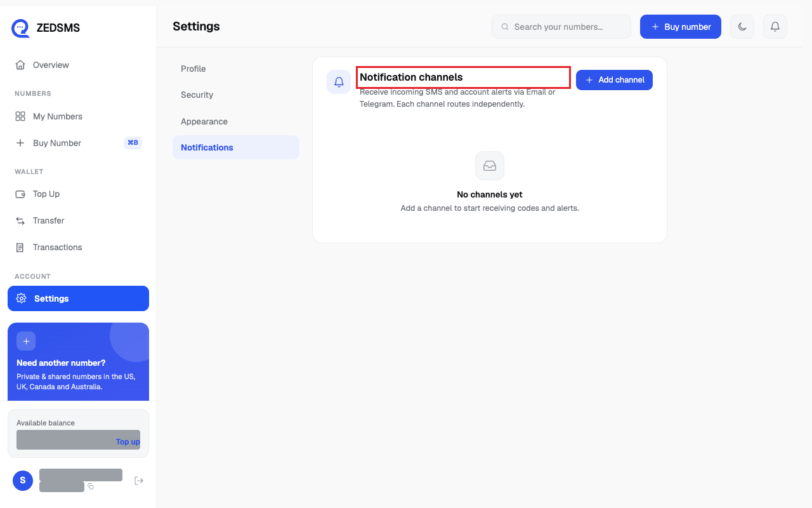Click the log out icon beside the user name
Screen dimensions: 812x508
(139, 481)
